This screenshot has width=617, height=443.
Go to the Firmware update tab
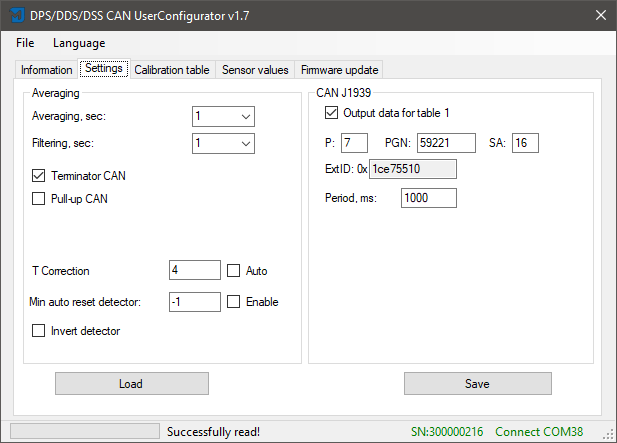click(x=340, y=70)
